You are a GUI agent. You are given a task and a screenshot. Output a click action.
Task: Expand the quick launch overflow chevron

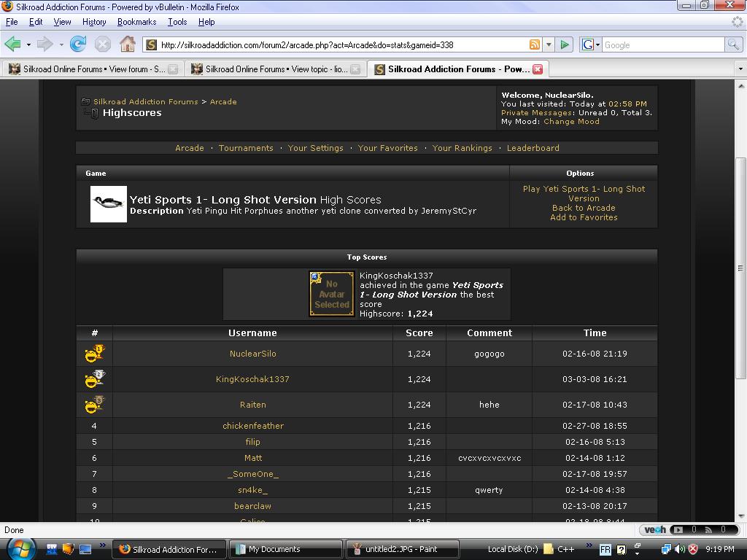click(102, 545)
